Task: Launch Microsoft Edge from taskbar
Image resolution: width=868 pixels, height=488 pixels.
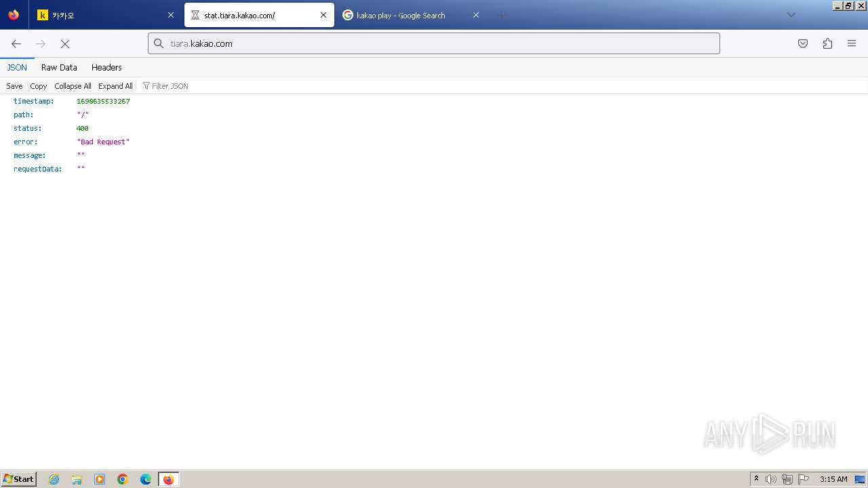Action: 146,479
